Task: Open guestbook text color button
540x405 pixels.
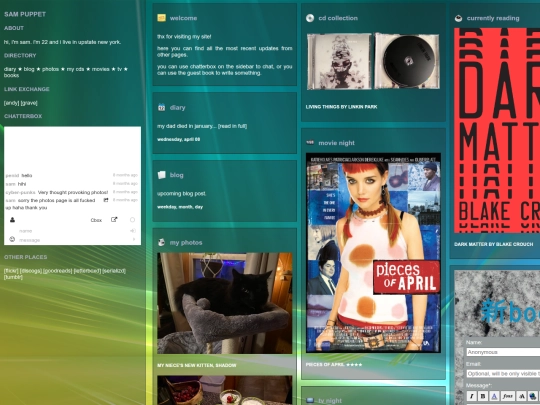Action: [494, 396]
